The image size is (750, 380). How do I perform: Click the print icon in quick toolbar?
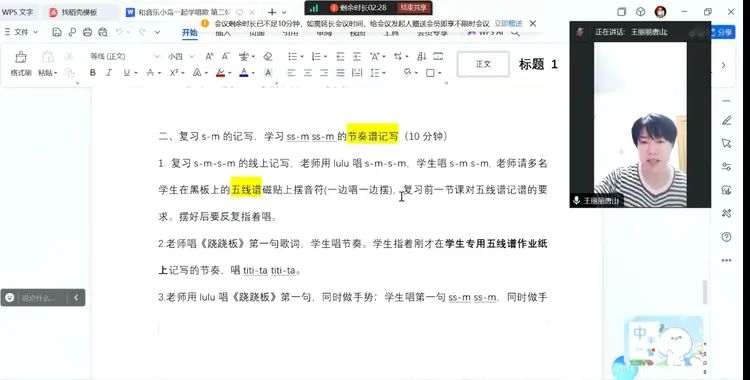point(88,32)
